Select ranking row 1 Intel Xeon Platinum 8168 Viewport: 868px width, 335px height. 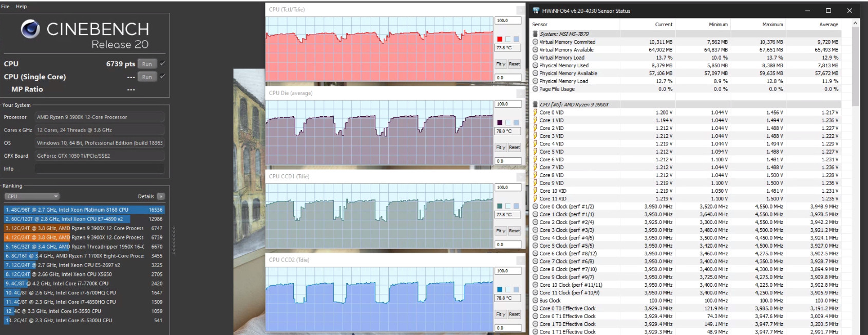84,210
